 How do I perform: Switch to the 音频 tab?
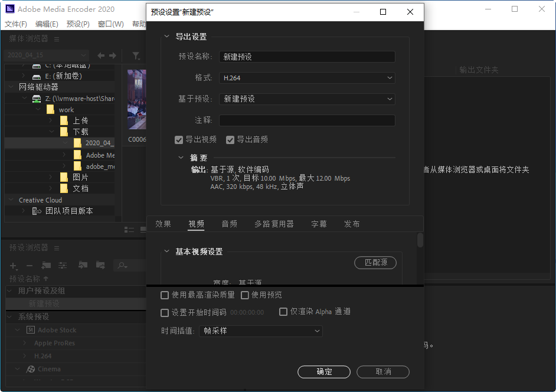(229, 224)
